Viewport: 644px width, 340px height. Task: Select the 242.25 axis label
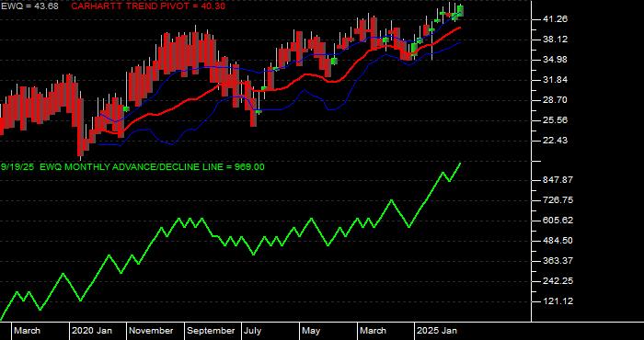(558, 281)
